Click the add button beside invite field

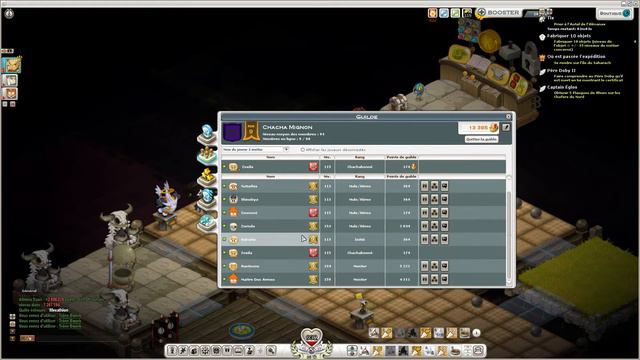287,150
